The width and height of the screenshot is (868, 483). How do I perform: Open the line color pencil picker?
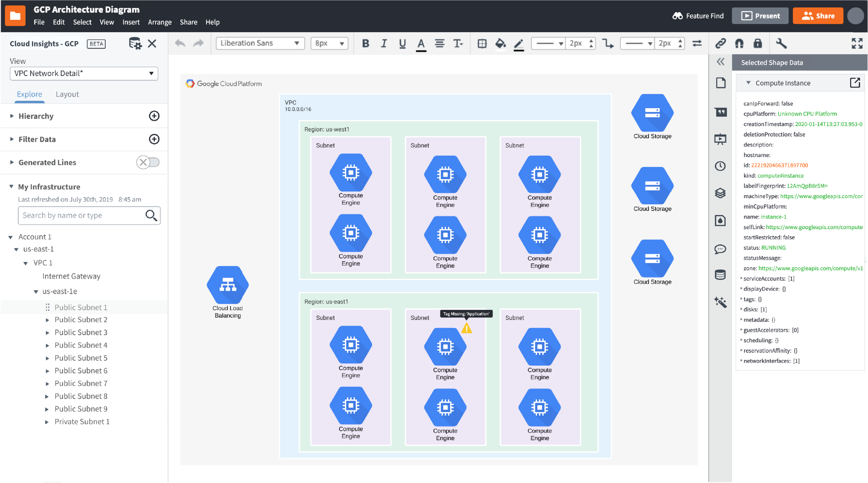[518, 44]
